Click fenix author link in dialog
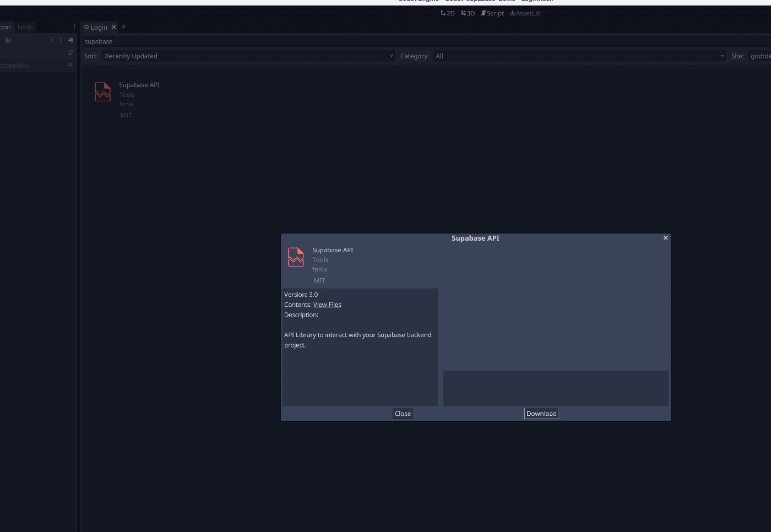The height and width of the screenshot is (532, 771). (319, 269)
